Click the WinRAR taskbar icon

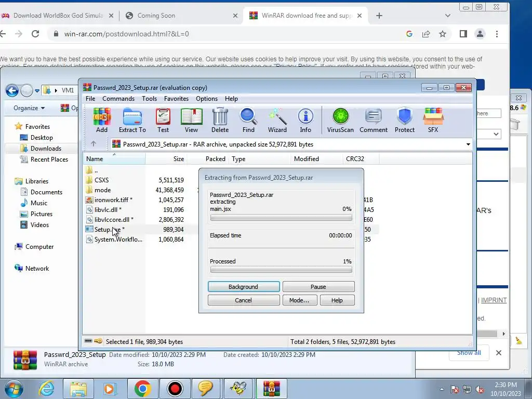271,389
